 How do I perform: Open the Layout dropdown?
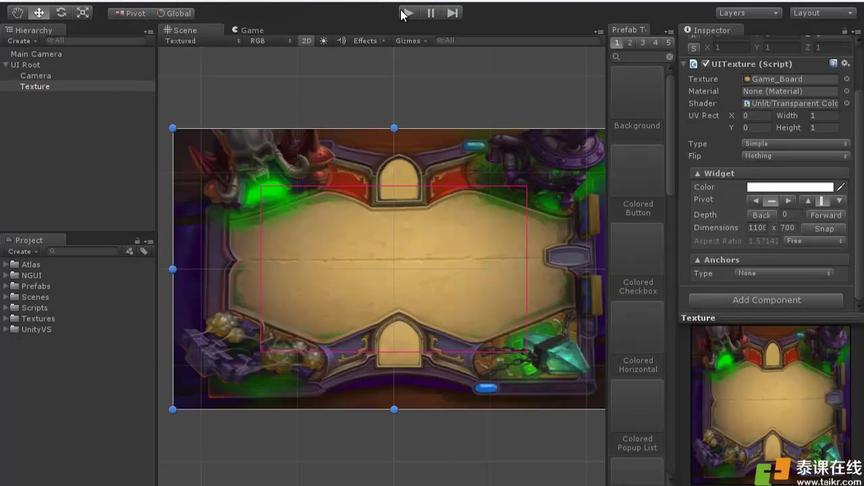tap(823, 13)
